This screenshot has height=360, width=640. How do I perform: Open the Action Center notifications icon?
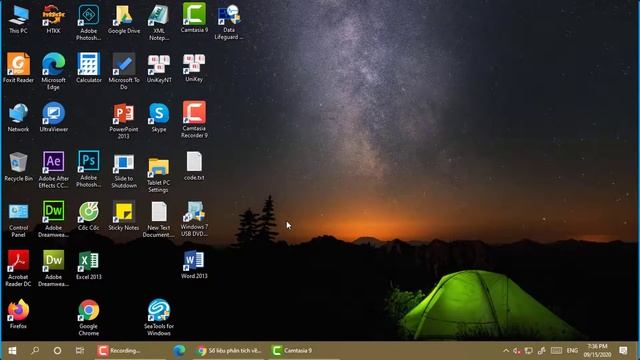(x=623, y=351)
